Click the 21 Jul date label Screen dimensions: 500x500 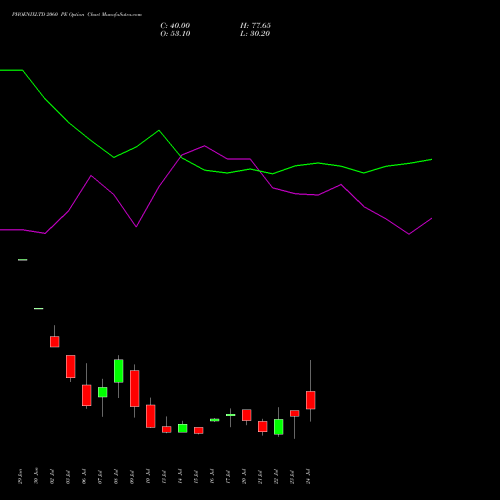tap(260, 476)
